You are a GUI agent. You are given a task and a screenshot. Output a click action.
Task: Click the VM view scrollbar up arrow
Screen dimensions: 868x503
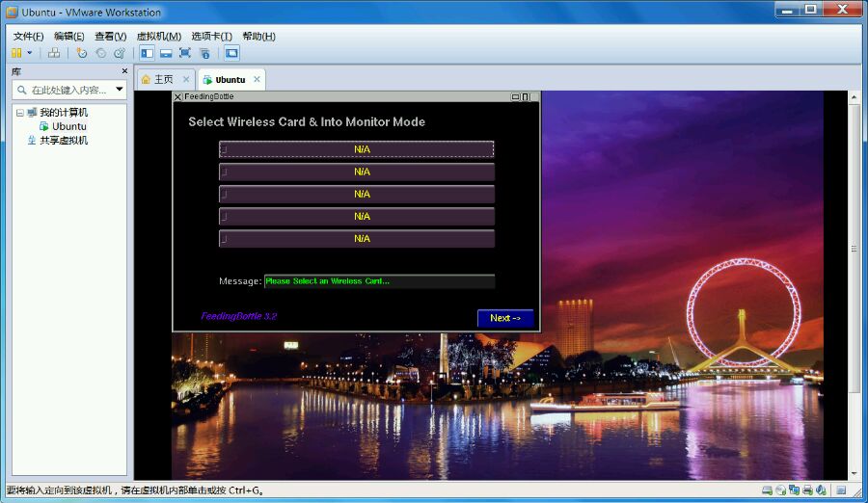tap(854, 97)
